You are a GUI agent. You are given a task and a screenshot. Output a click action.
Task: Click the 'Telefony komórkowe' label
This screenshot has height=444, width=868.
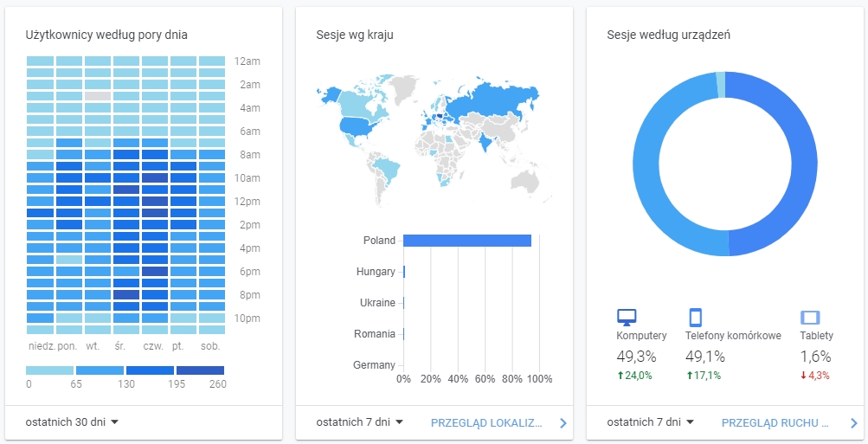733,336
